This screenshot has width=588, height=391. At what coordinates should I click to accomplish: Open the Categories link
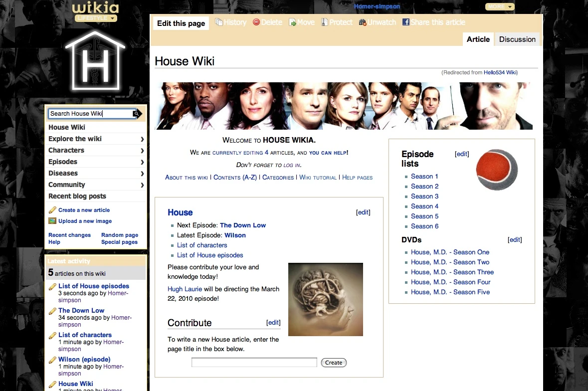click(x=278, y=178)
